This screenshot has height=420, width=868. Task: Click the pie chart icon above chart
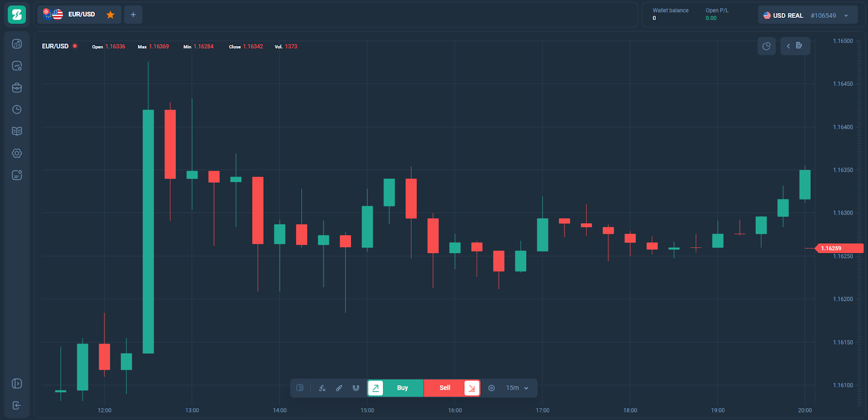(767, 46)
